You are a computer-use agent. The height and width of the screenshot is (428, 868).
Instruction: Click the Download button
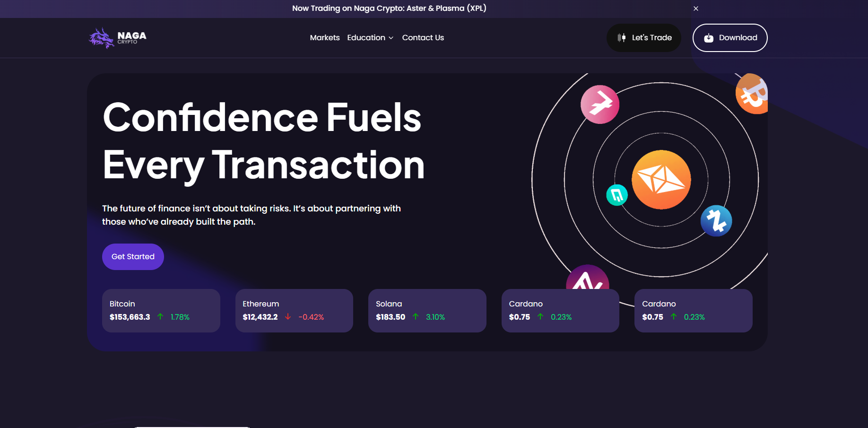(730, 38)
